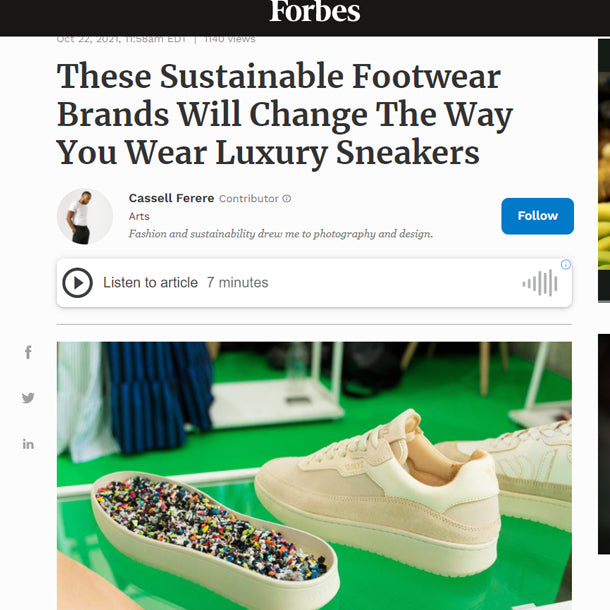Open the ad info icon on audio player
The height and width of the screenshot is (610, 610).
pos(565,265)
